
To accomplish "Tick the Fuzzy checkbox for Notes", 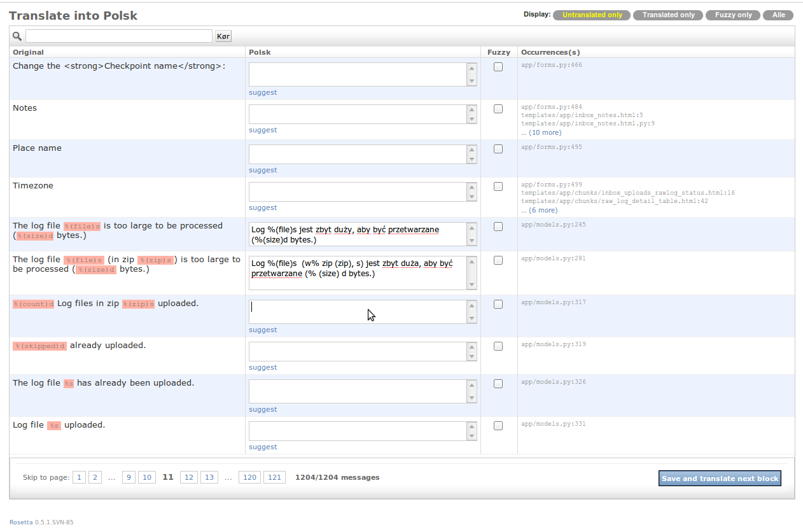I will pos(498,109).
